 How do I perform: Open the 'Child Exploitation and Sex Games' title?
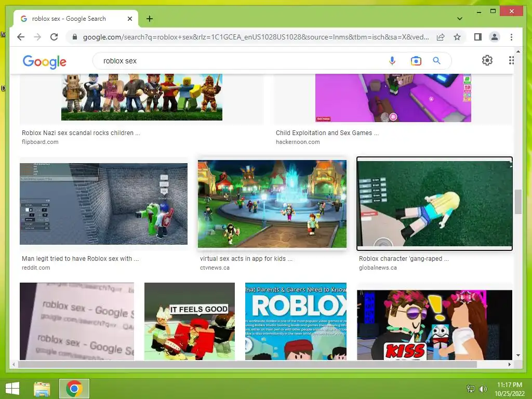(327, 132)
